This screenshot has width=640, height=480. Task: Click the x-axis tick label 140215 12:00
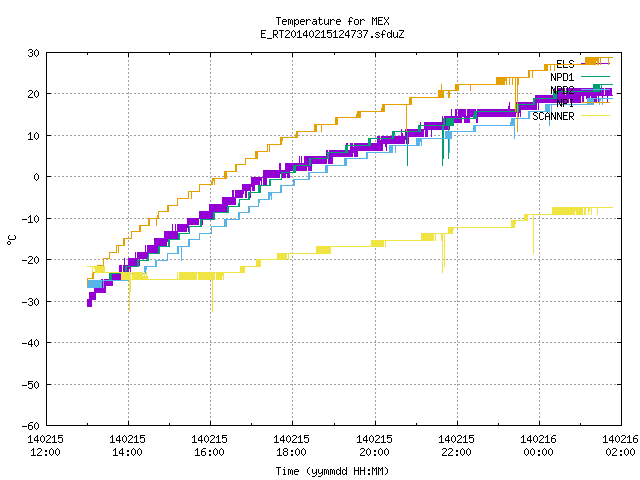click(x=45, y=446)
